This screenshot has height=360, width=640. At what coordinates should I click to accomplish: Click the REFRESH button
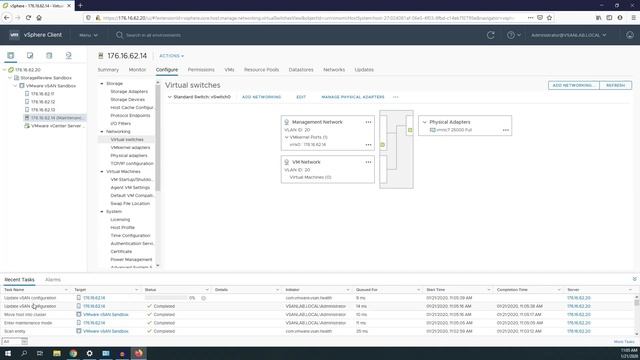(616, 85)
